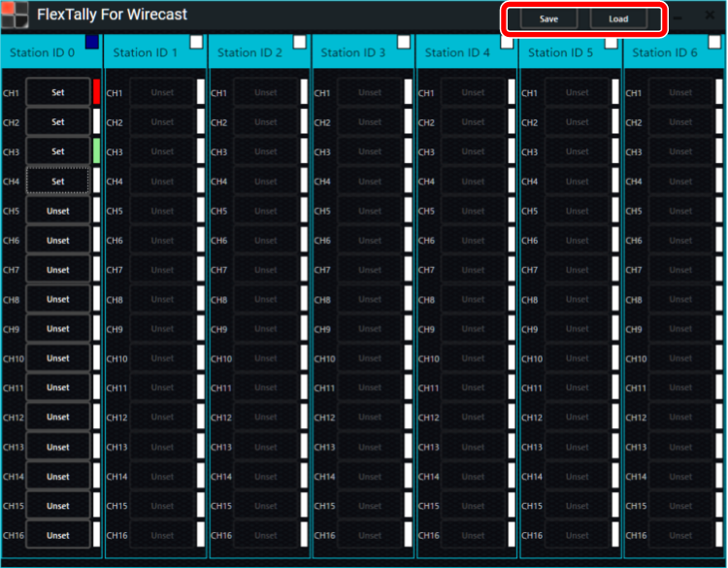The width and height of the screenshot is (728, 568).
Task: Click Station ID 4 CH12 Unset button
Action: pyautogui.click(x=474, y=418)
